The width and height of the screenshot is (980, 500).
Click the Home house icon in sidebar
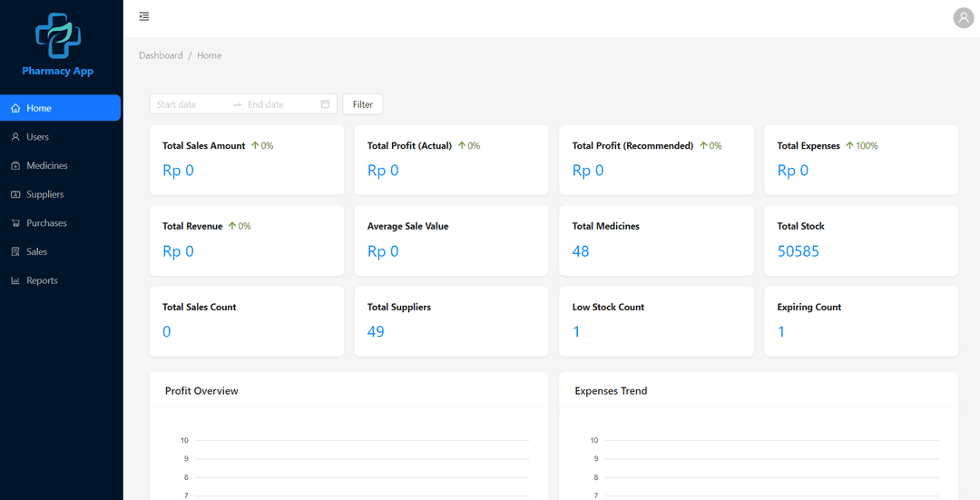click(x=15, y=108)
